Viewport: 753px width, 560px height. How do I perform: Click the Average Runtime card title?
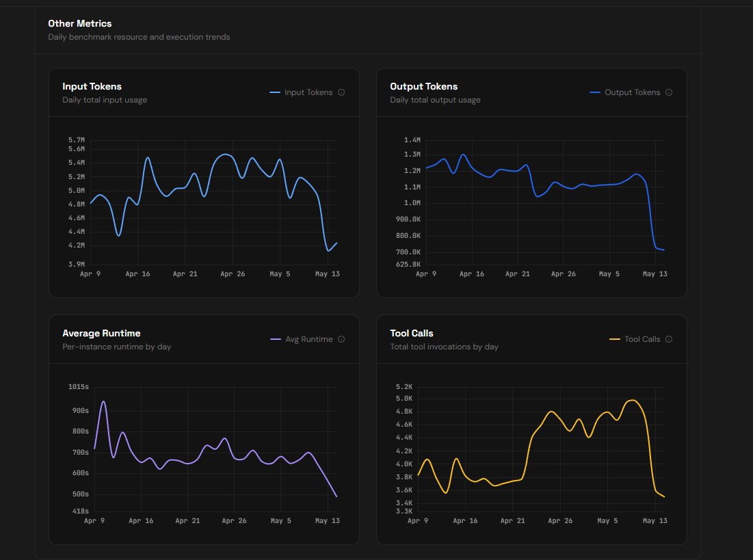click(101, 333)
